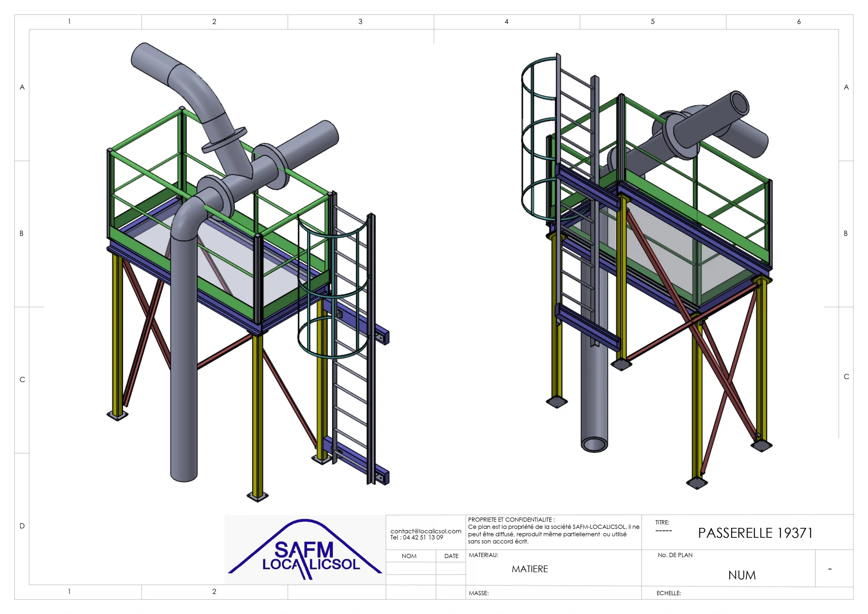868x614 pixels.
Task: Click the right isometric view of the walkway
Action: pos(647,271)
